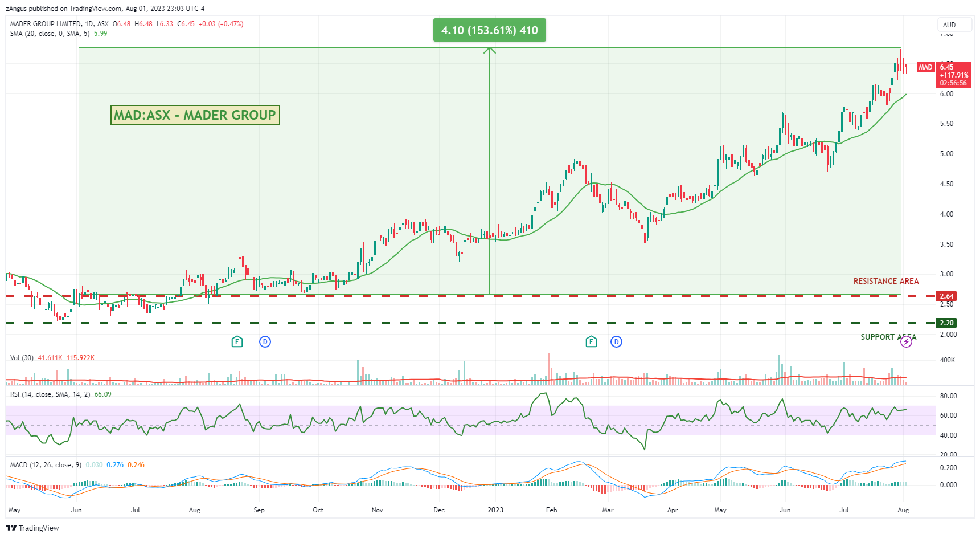This screenshot has height=538, width=980.
Task: Click the 0.200 MACD axis value
Action: click(948, 468)
